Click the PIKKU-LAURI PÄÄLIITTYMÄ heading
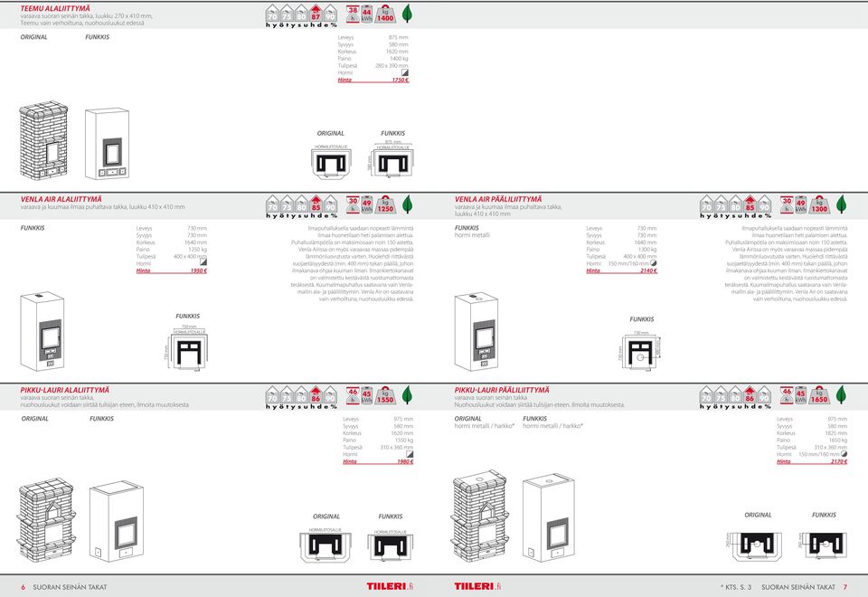Screen dimensions: 868x597 (x=502, y=390)
